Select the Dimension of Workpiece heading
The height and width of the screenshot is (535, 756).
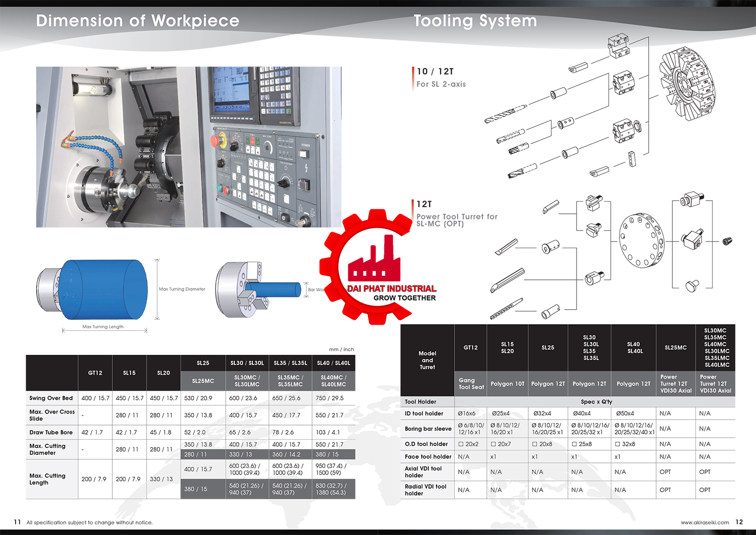coord(138,21)
